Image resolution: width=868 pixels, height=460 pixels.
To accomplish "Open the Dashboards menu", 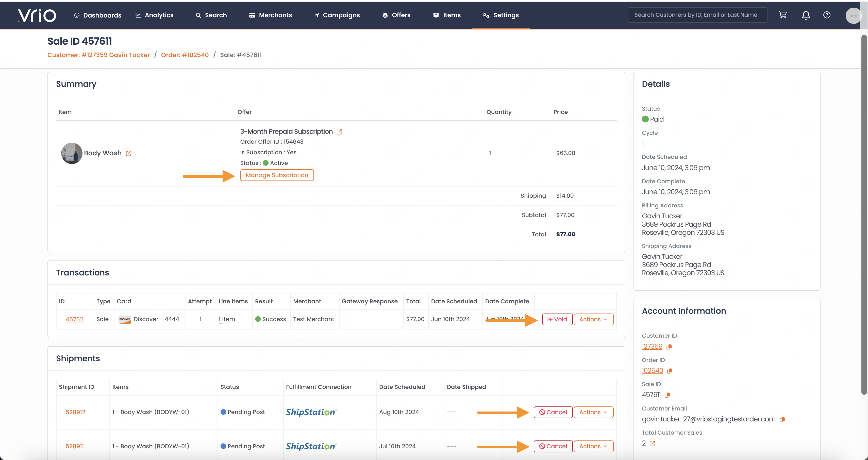I will point(98,15).
